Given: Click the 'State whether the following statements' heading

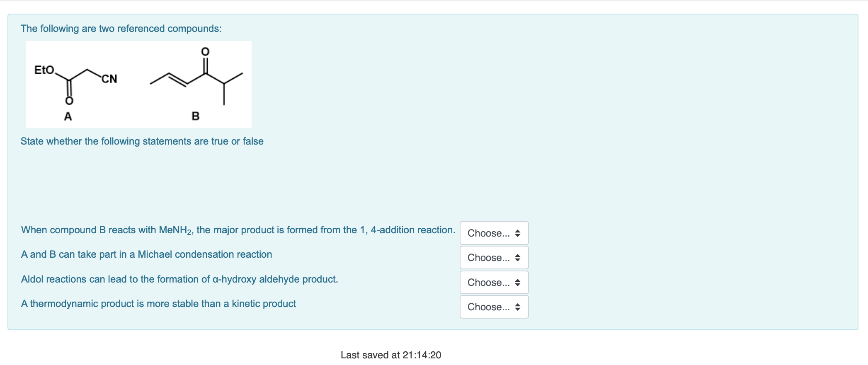Looking at the screenshot, I should click(141, 141).
